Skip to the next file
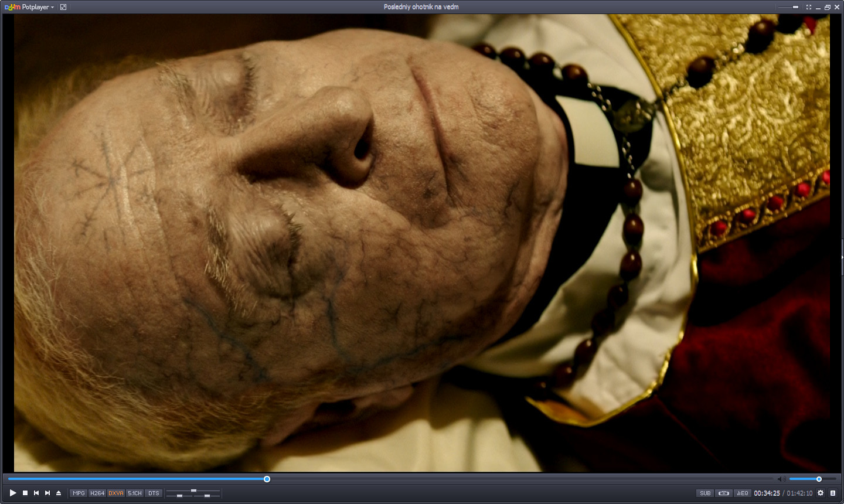 tap(47, 493)
